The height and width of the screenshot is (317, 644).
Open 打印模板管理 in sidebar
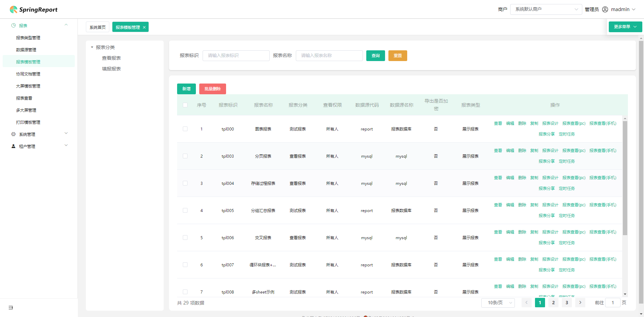pyautogui.click(x=28, y=122)
